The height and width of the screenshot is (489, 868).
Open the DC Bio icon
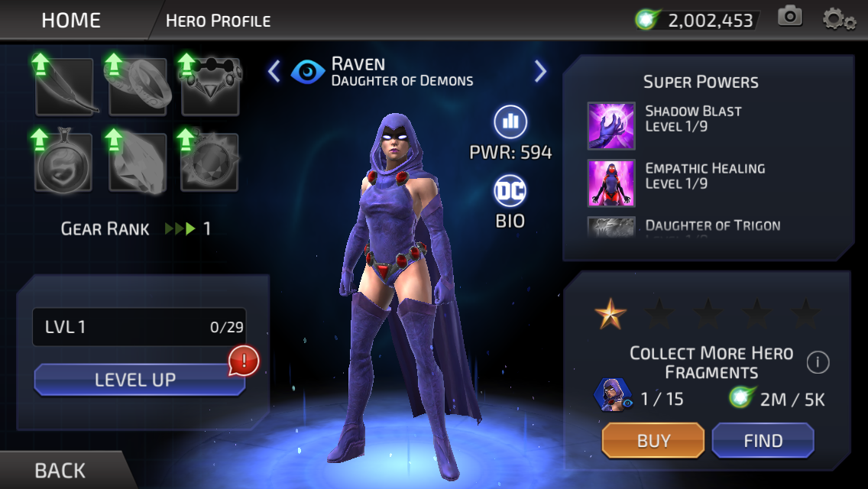click(510, 191)
